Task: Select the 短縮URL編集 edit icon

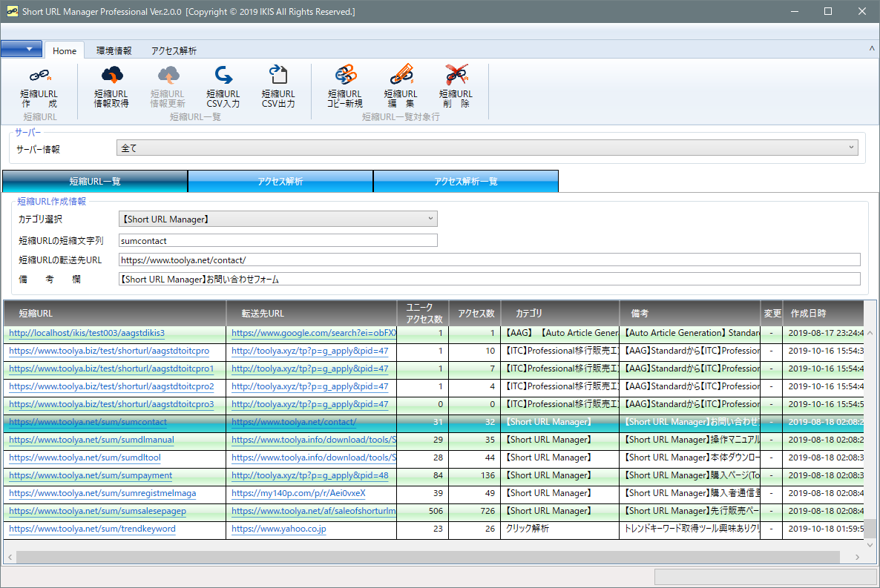Action: [x=401, y=75]
